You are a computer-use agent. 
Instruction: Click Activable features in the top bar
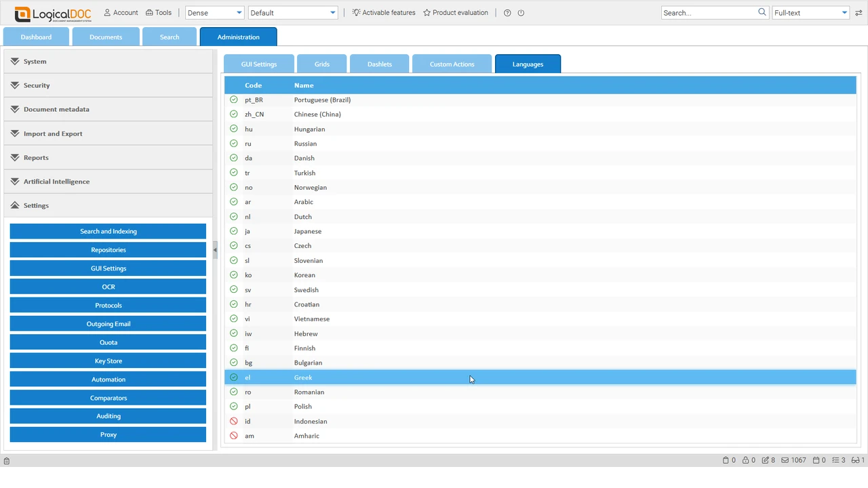click(383, 12)
